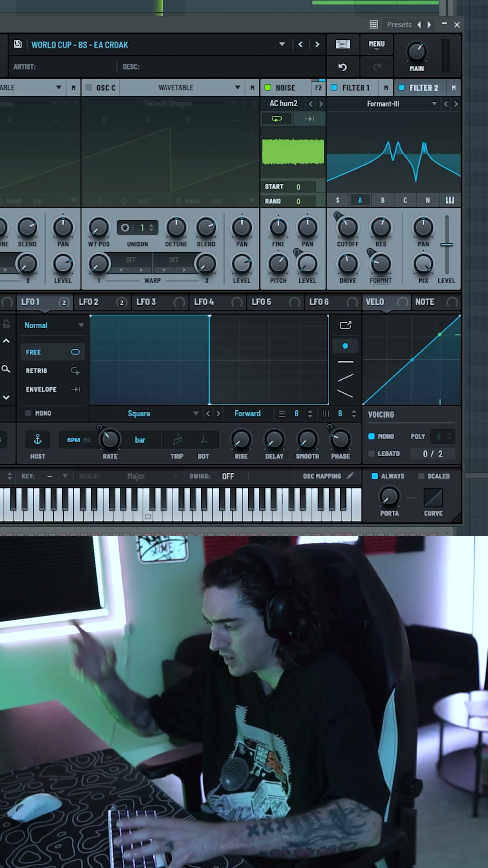
Task: Enable the LEGATO checkbox
Action: [x=371, y=453]
